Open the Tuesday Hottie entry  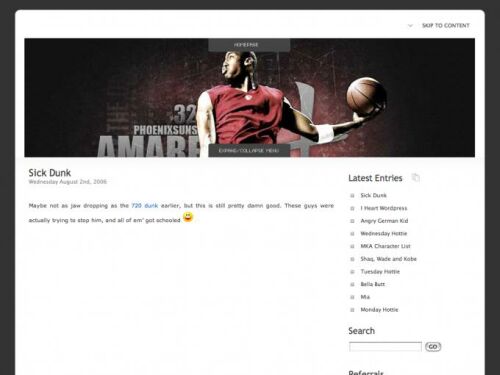tap(380, 271)
